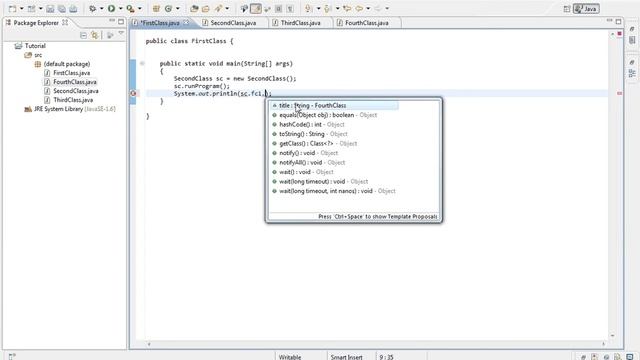Click the Save toolbar icon
640x360 pixels.
click(x=50, y=9)
